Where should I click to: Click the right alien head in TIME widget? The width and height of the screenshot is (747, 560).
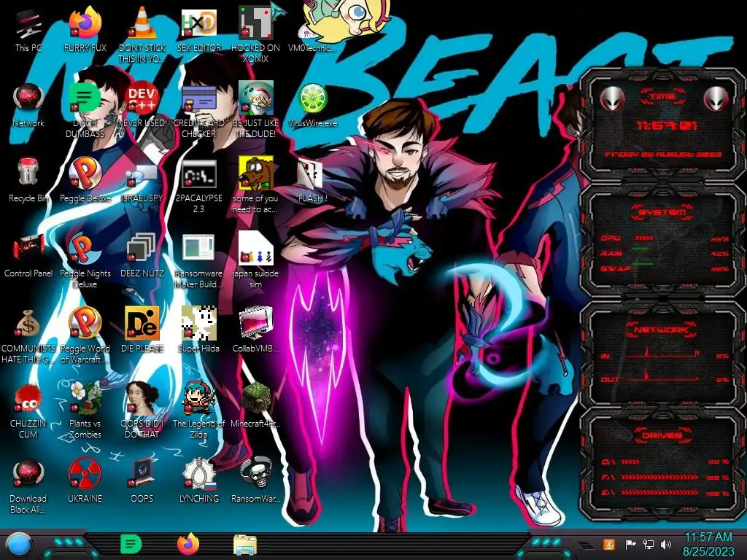point(716,99)
